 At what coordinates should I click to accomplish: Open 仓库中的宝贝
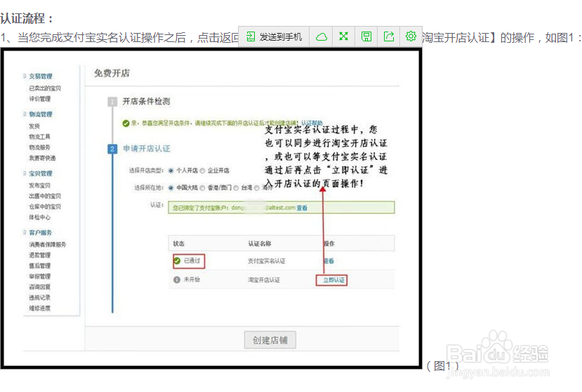(x=45, y=207)
